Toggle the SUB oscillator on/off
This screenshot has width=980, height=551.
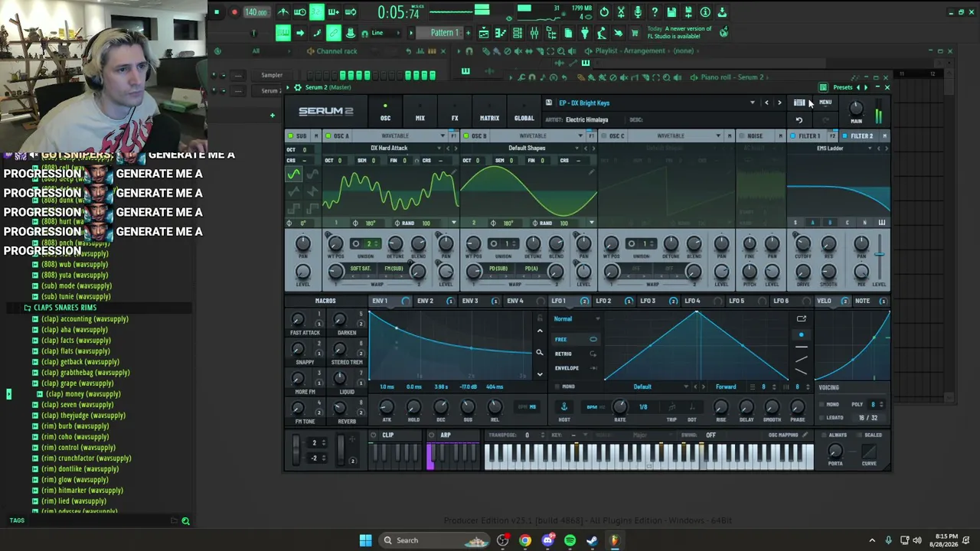(x=291, y=136)
